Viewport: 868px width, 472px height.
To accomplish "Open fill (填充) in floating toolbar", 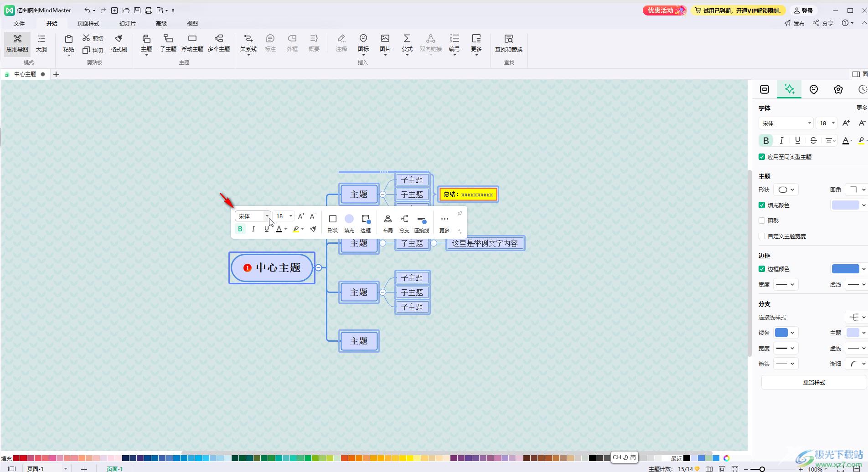I will click(x=349, y=223).
